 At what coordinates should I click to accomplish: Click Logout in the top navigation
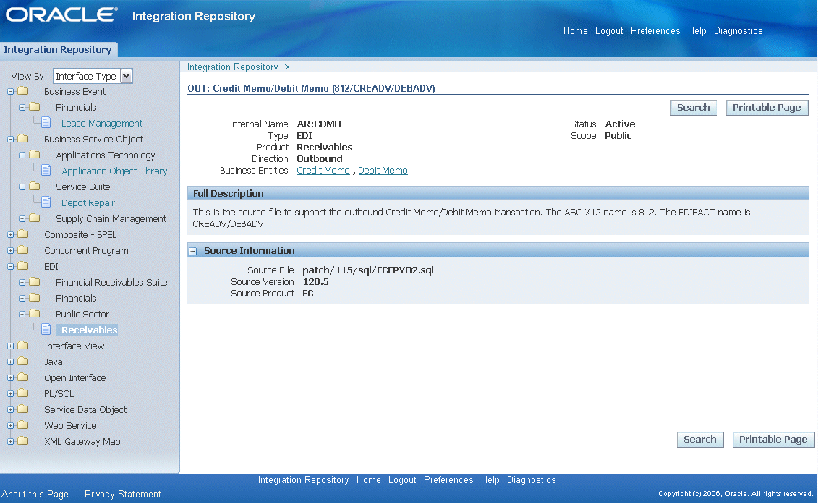click(609, 31)
